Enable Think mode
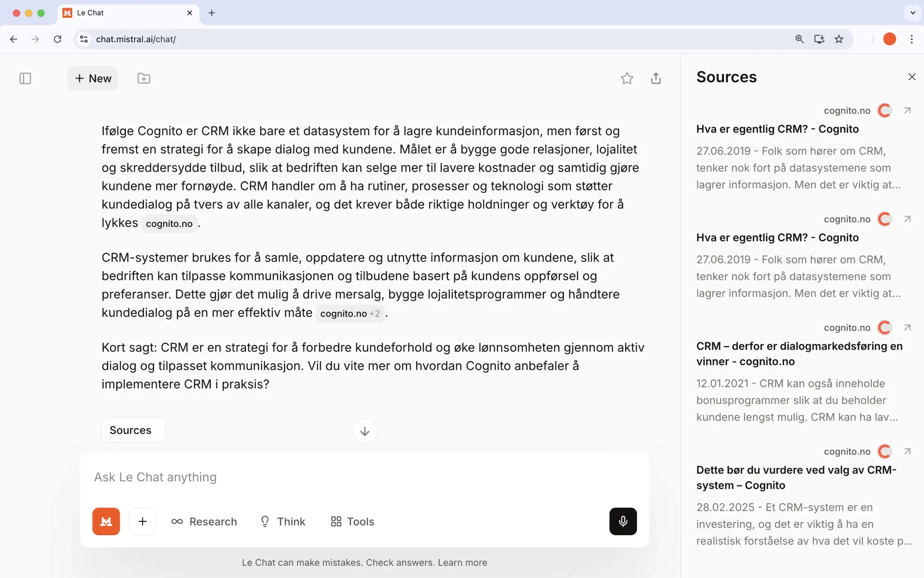 pos(282,521)
